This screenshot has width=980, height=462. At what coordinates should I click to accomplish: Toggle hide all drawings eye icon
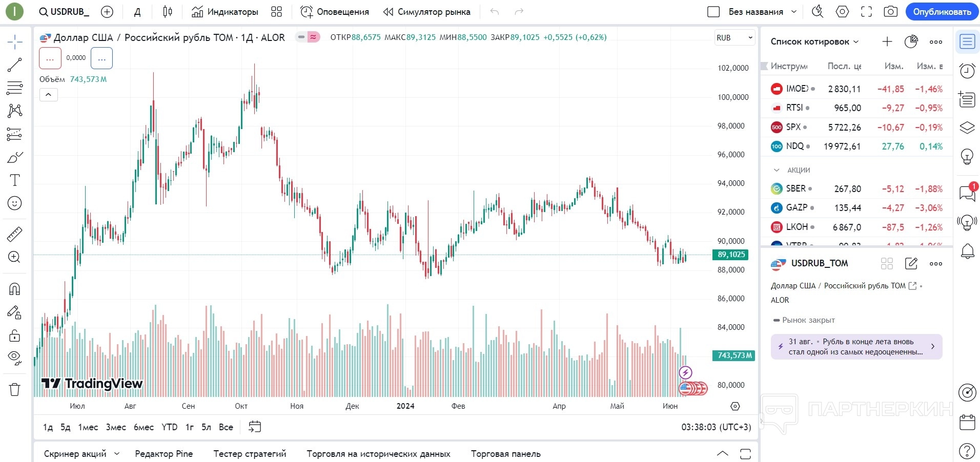coord(14,358)
